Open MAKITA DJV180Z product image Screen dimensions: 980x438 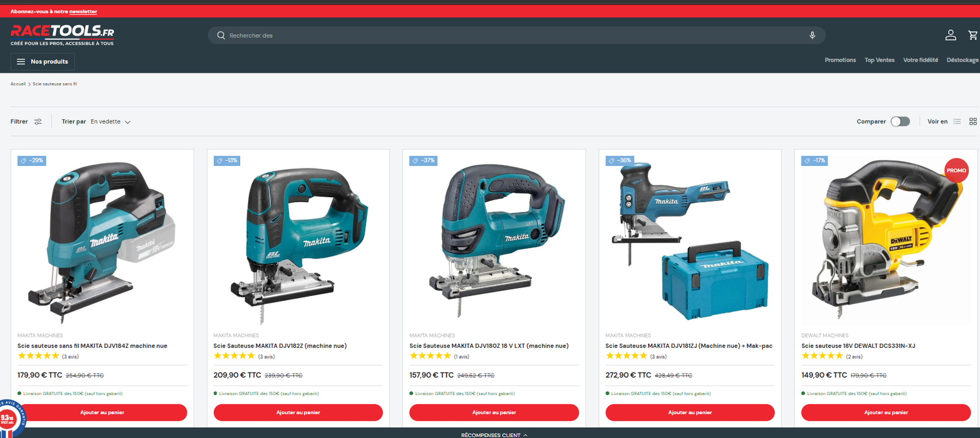(x=494, y=242)
